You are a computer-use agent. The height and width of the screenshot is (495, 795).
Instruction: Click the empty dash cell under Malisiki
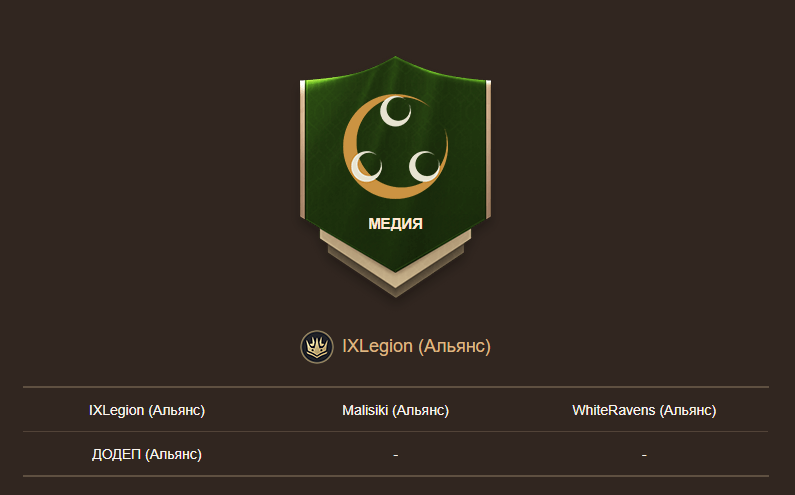tap(395, 455)
